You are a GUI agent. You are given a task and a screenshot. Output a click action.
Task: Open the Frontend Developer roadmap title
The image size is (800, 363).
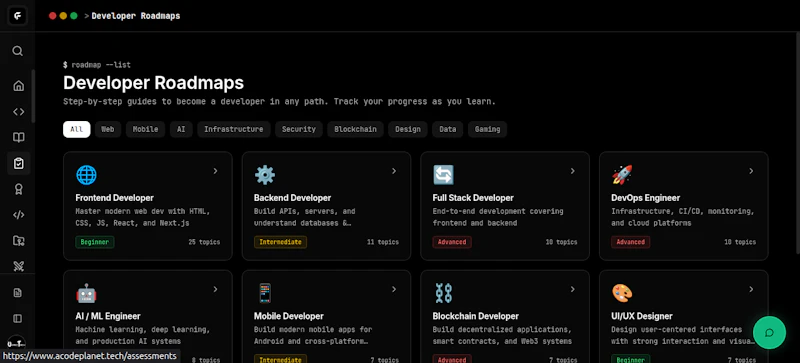pos(114,198)
